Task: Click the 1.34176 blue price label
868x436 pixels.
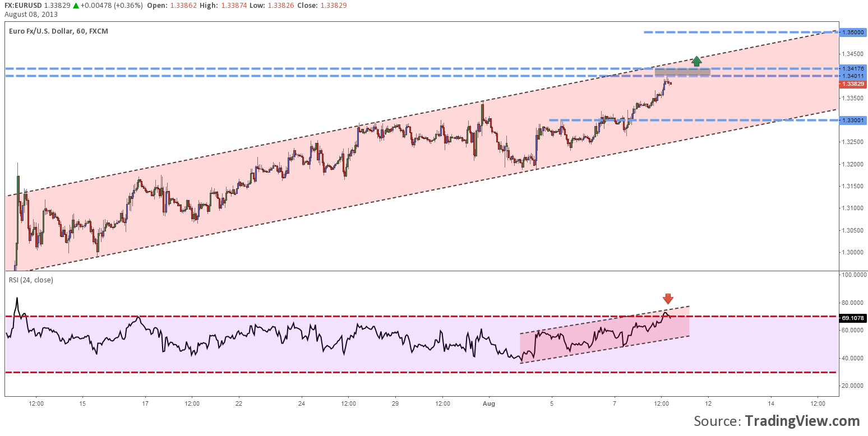Action: 853,68
